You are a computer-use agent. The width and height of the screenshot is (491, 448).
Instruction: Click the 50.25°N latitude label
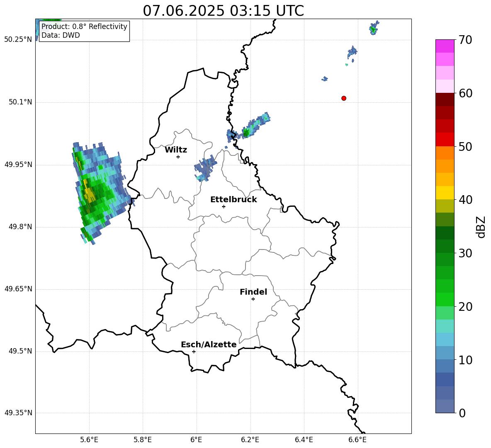click(18, 40)
